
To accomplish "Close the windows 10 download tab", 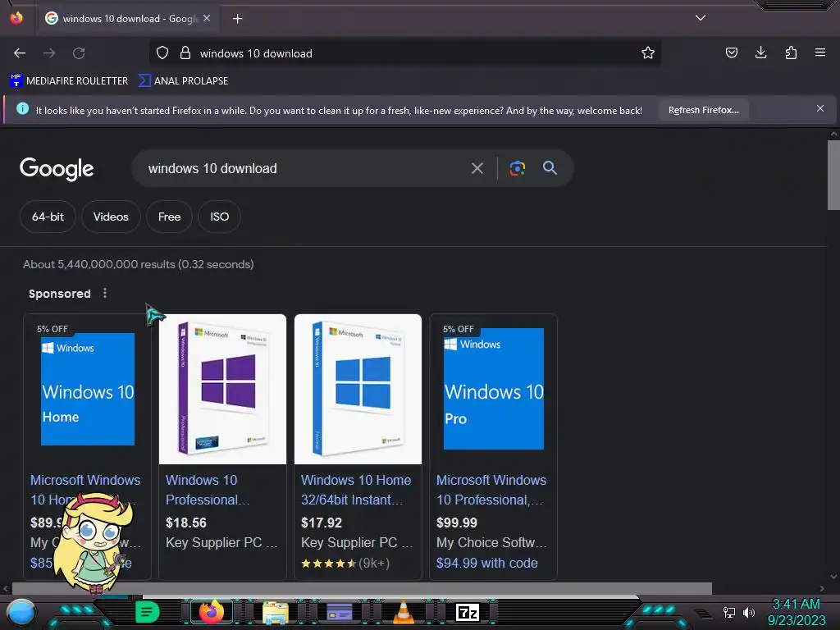I will tap(207, 18).
